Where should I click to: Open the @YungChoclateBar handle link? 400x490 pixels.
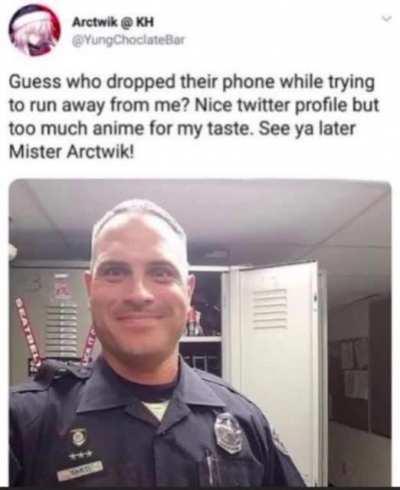pos(128,40)
